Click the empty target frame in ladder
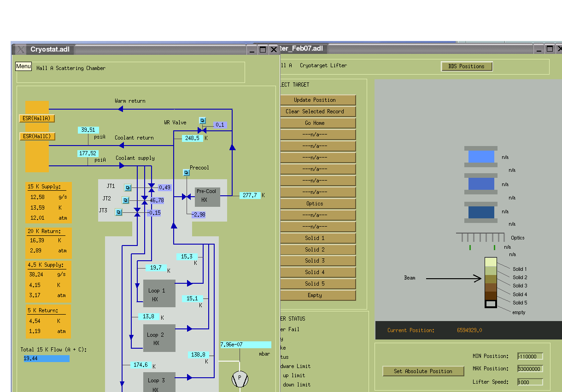Viewport: 562px width, 392px height. pos(491,304)
